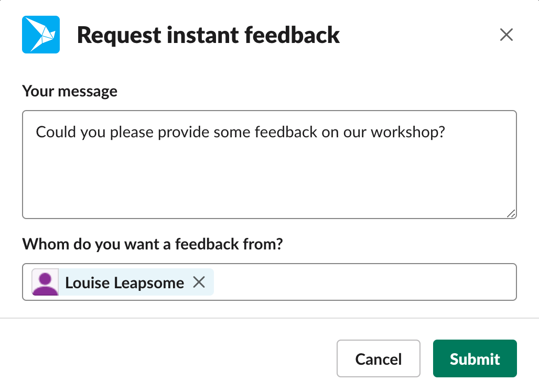Screen dimensions: 539x392
Task: Click the message box resize handle
Action: (511, 213)
